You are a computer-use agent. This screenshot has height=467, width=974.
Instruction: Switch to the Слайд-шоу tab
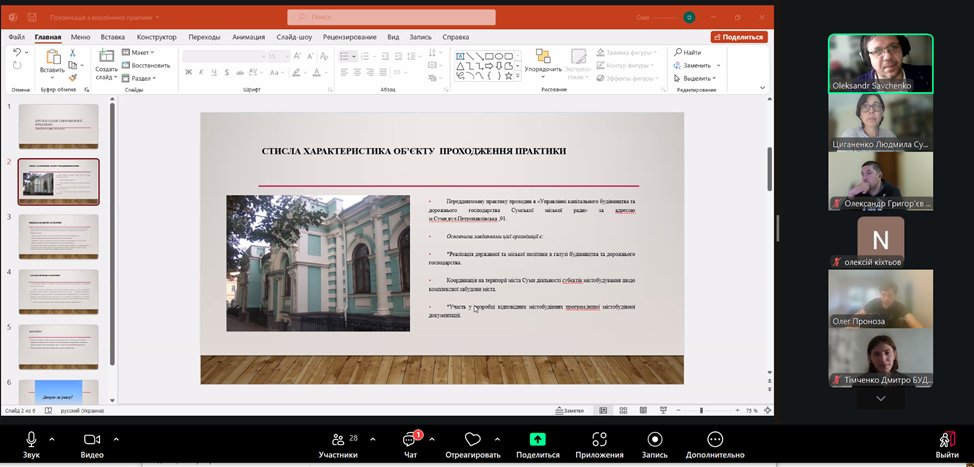click(294, 37)
